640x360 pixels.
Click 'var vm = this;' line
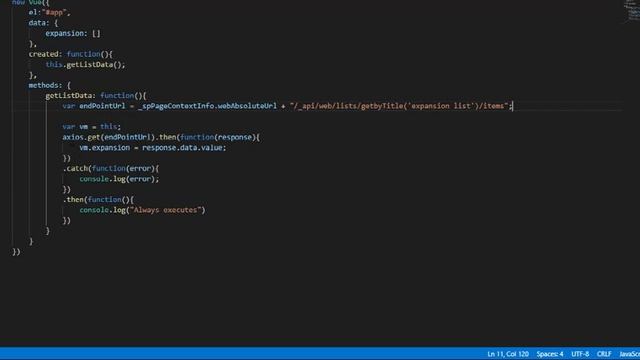[92, 127]
